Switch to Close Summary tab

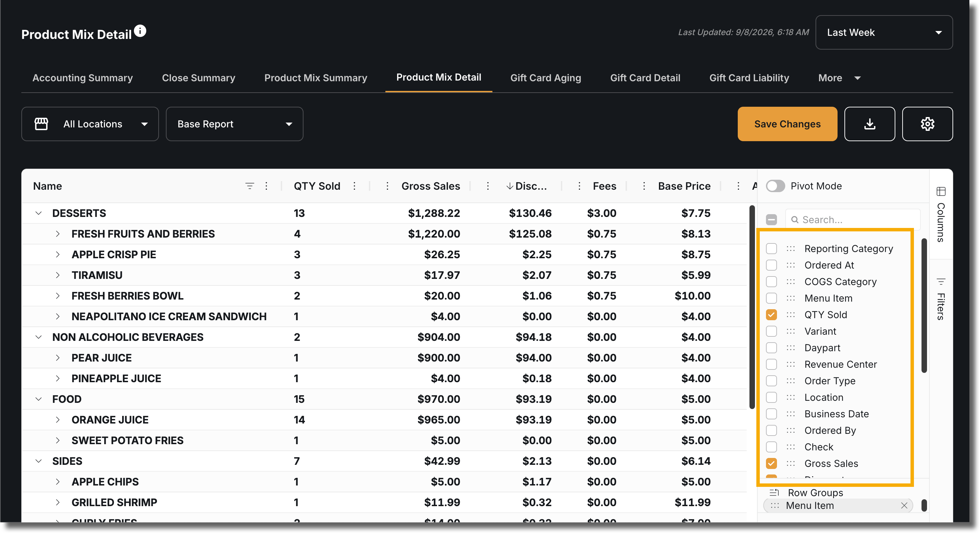coord(199,78)
